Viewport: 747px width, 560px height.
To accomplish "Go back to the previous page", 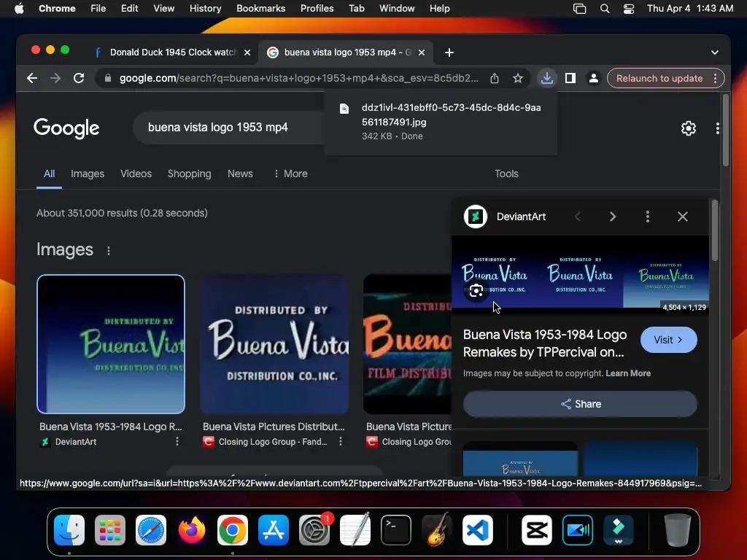I will (x=32, y=78).
